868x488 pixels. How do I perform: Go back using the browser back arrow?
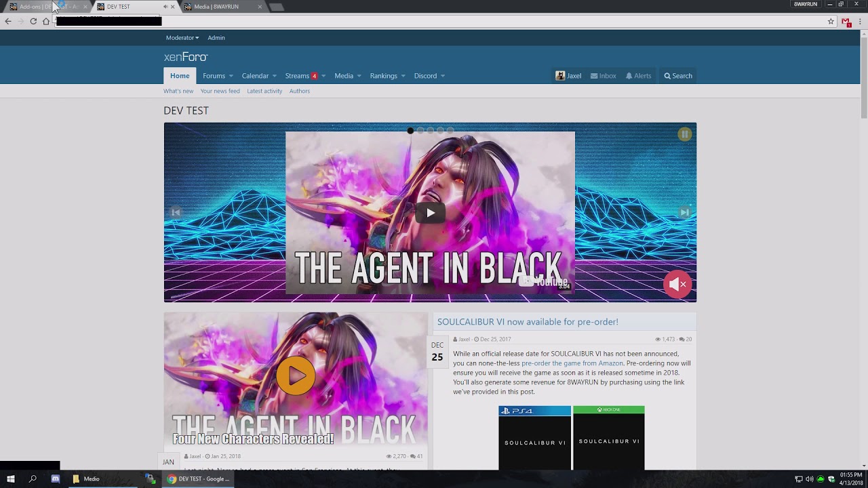click(x=8, y=21)
